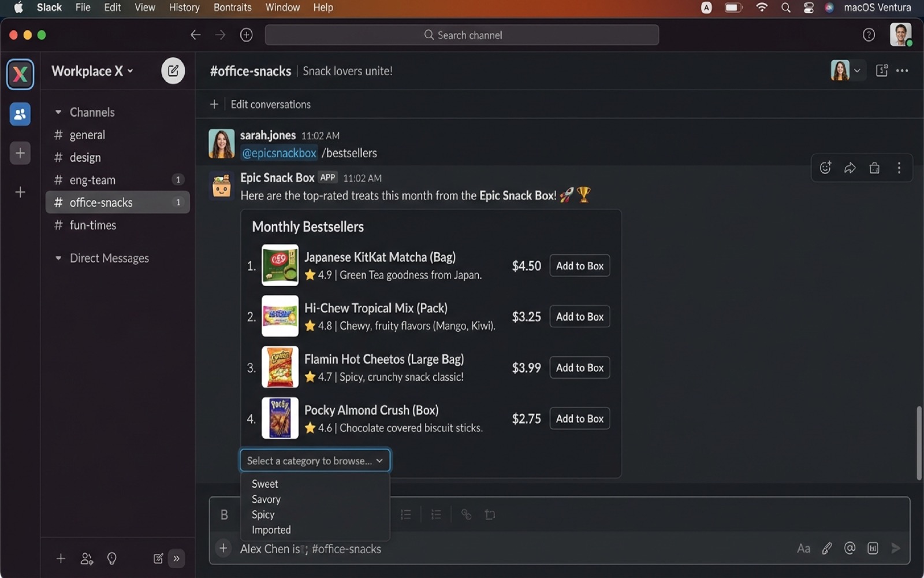The height and width of the screenshot is (578, 924).
Task: Collapse the Direct Messages section
Action: tap(58, 258)
